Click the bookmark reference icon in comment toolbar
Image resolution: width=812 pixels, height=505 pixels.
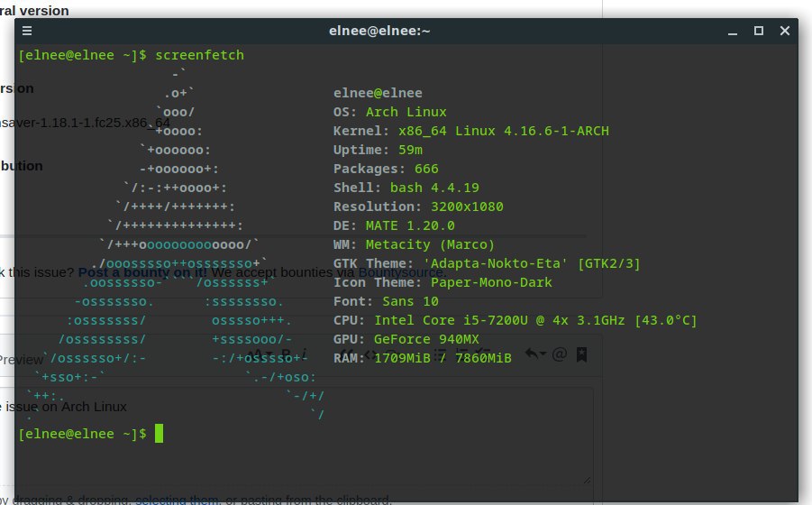(x=581, y=354)
